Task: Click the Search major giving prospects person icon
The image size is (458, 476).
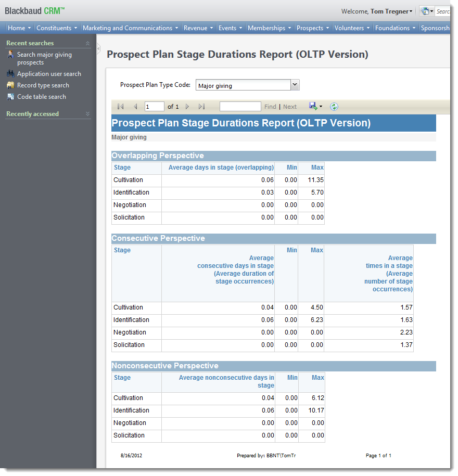Action: 10,55
